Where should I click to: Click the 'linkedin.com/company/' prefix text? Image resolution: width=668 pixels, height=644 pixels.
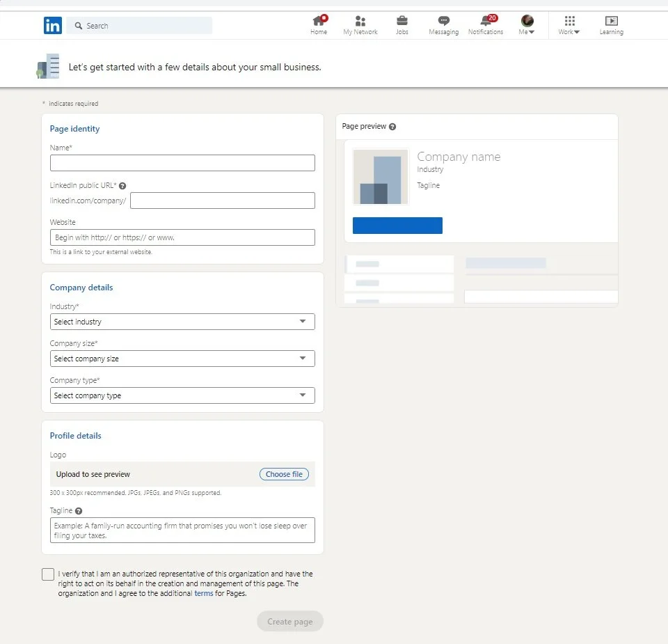coord(88,201)
